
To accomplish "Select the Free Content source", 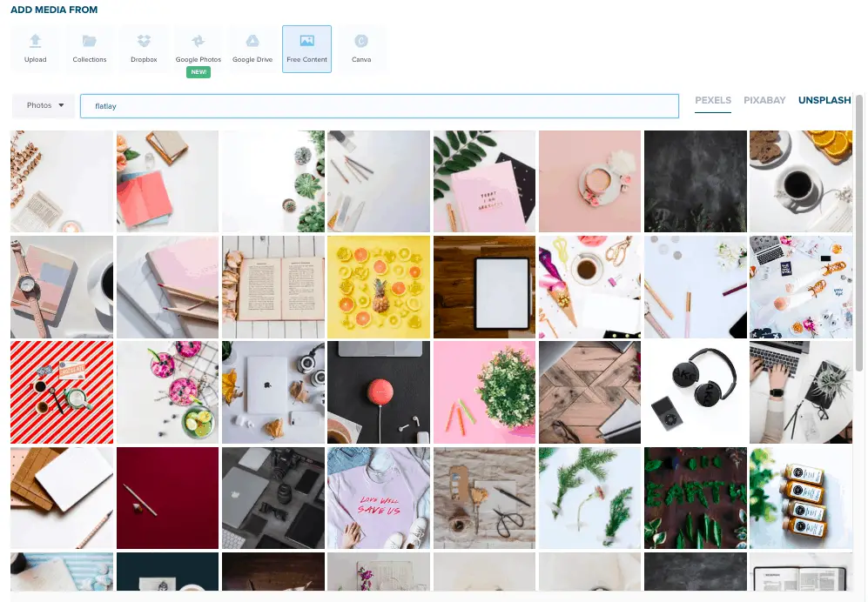I will [x=306, y=49].
